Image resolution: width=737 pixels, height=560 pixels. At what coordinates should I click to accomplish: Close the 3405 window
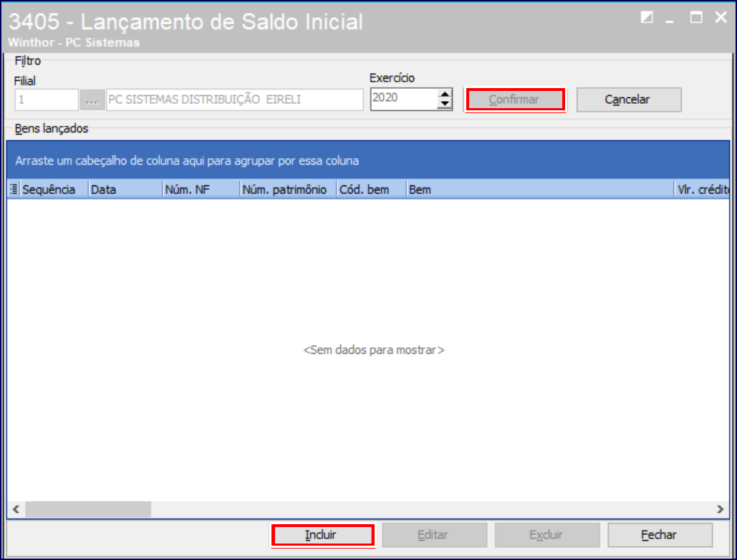click(721, 18)
